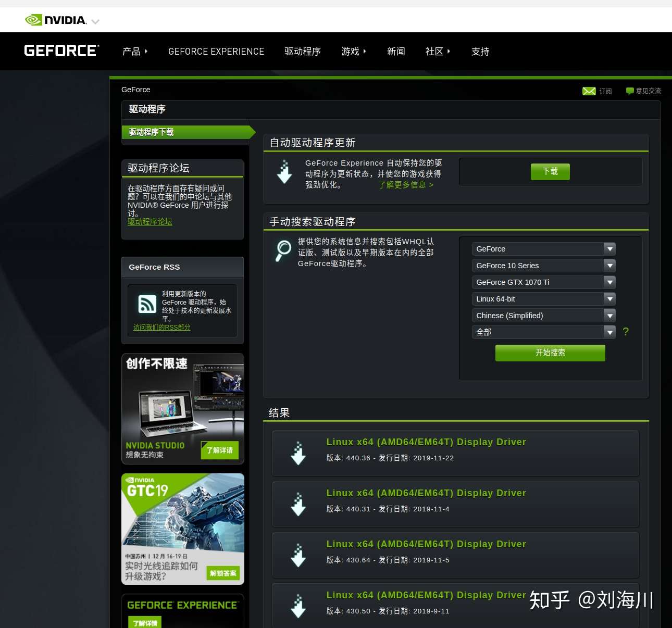Click the 订阅 envelope icon
This screenshot has height=628, width=672.
point(589,91)
